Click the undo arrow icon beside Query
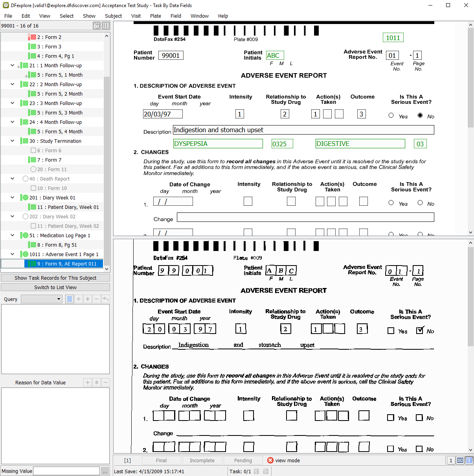This screenshot has height=476, width=474. [x=105, y=299]
